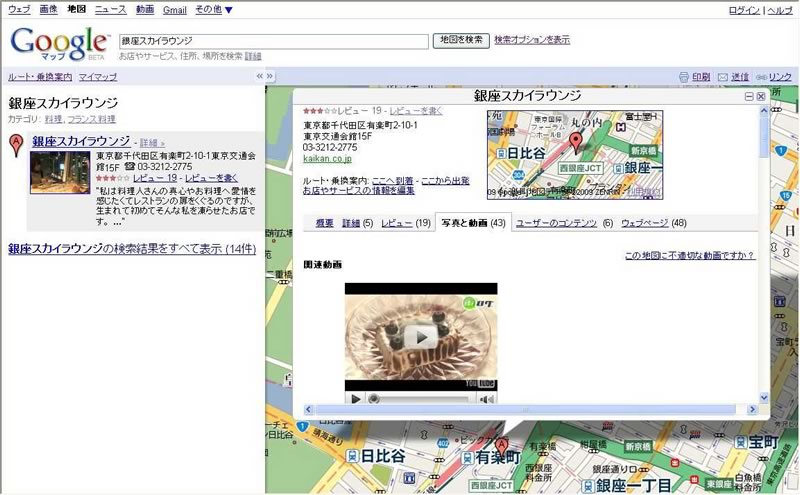800x495 pixels.
Task: Click the red A marker in results list
Action: coord(16,146)
